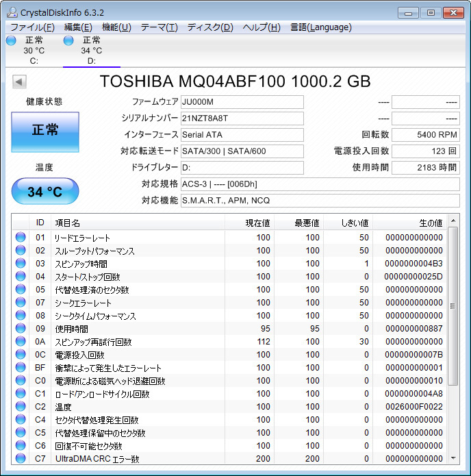
Task: Click the rotation rate value 5400 RPM
Action: pyautogui.click(x=426, y=135)
